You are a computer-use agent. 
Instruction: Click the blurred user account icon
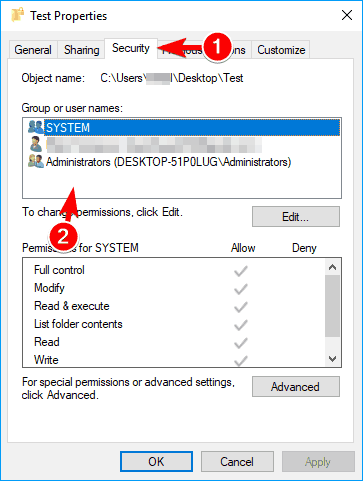[x=35, y=144]
